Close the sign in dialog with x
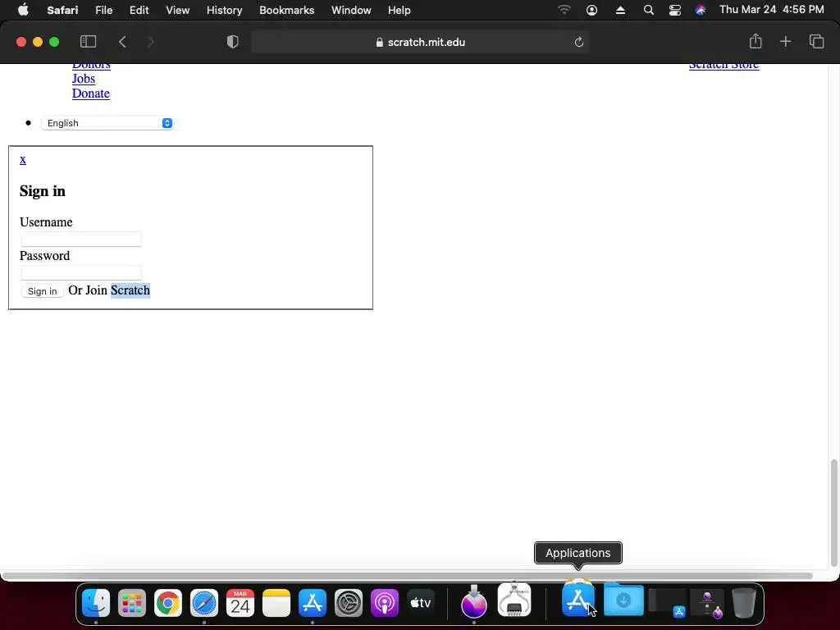The width and height of the screenshot is (840, 630). 22,160
